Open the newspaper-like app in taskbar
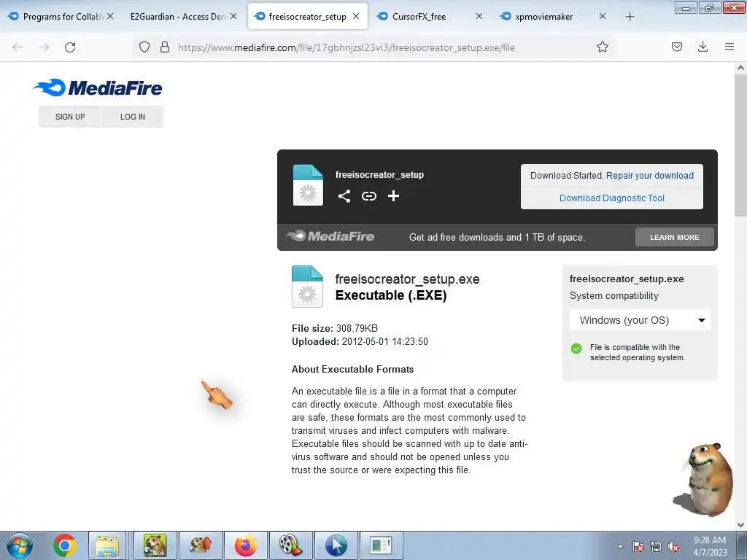The image size is (747, 560). (x=381, y=545)
